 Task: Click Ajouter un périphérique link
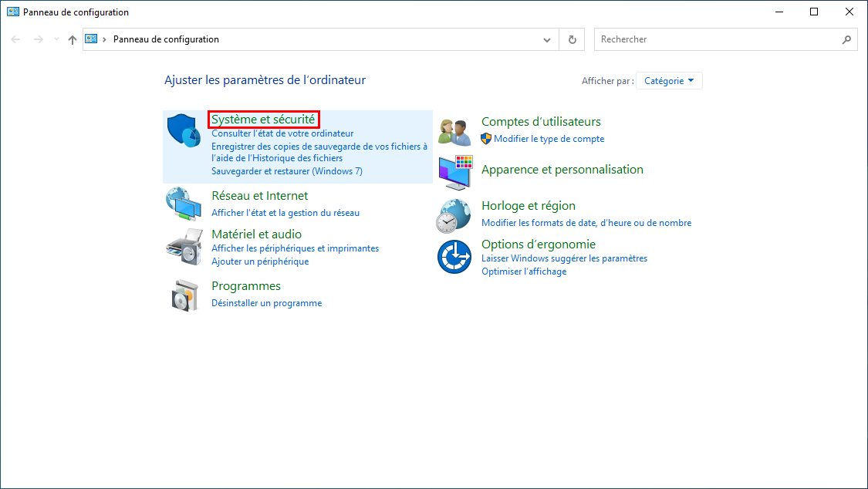[260, 261]
